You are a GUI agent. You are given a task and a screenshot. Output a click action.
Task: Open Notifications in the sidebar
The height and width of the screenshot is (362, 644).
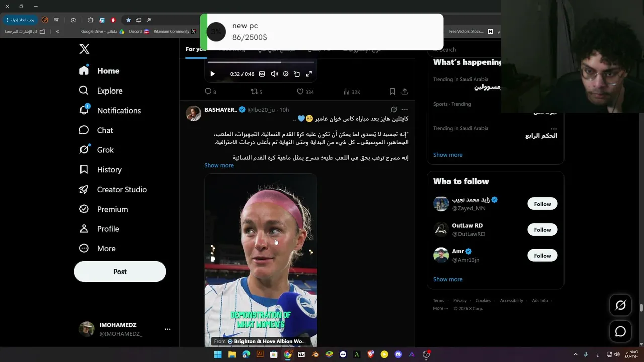110,110
